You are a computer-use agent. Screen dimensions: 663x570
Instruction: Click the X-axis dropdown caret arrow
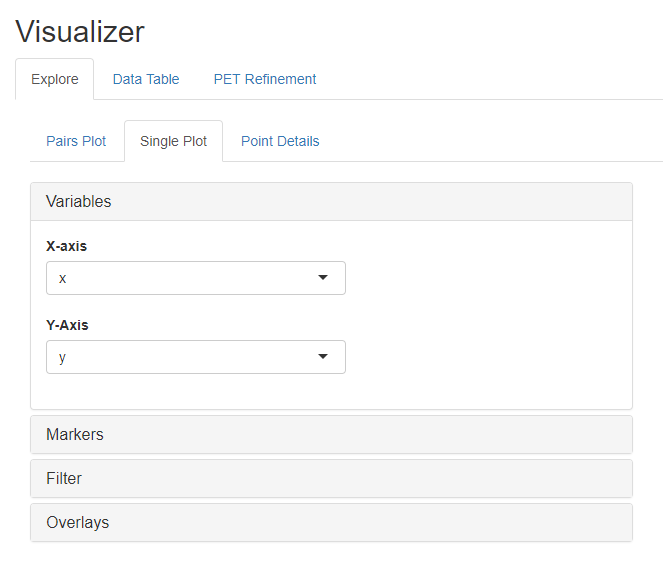point(323,278)
